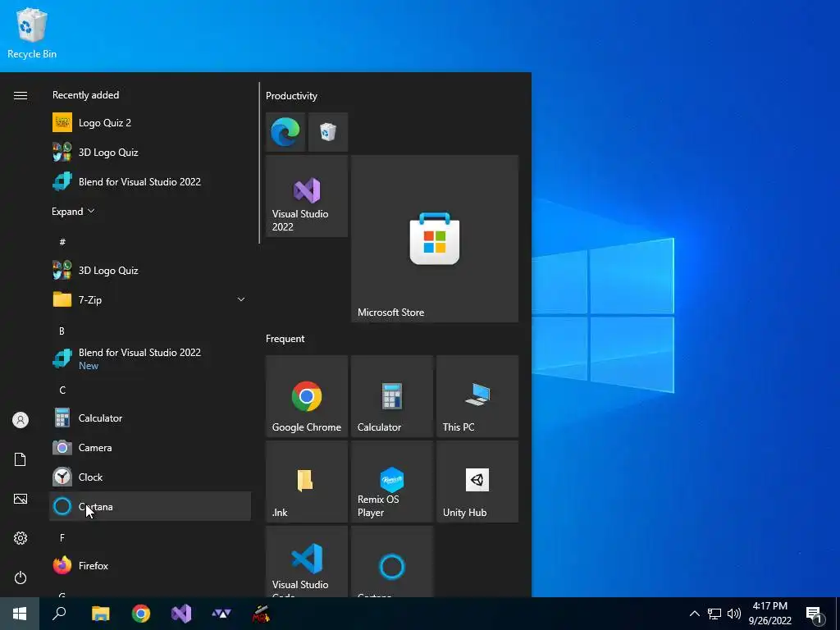This screenshot has height=630, width=840.
Task: Open Firefox from the app list
Action: click(x=150, y=565)
